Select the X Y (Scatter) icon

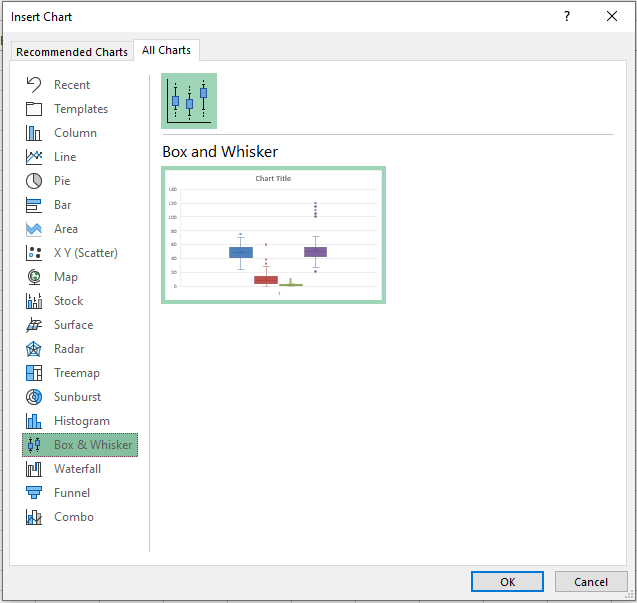[x=34, y=253]
